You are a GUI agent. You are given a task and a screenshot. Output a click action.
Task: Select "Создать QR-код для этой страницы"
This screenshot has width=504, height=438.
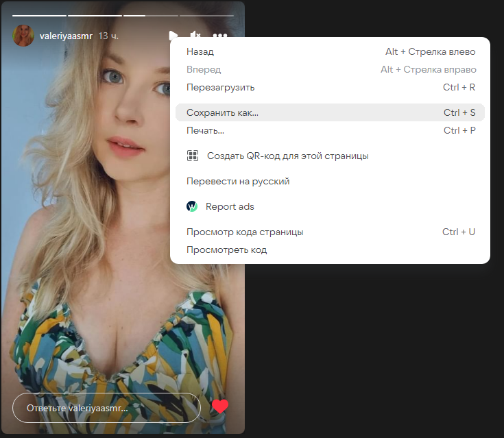[330, 156]
